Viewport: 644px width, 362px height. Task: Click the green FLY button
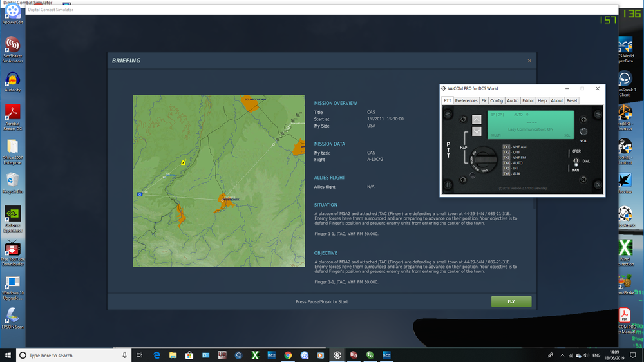point(511,301)
